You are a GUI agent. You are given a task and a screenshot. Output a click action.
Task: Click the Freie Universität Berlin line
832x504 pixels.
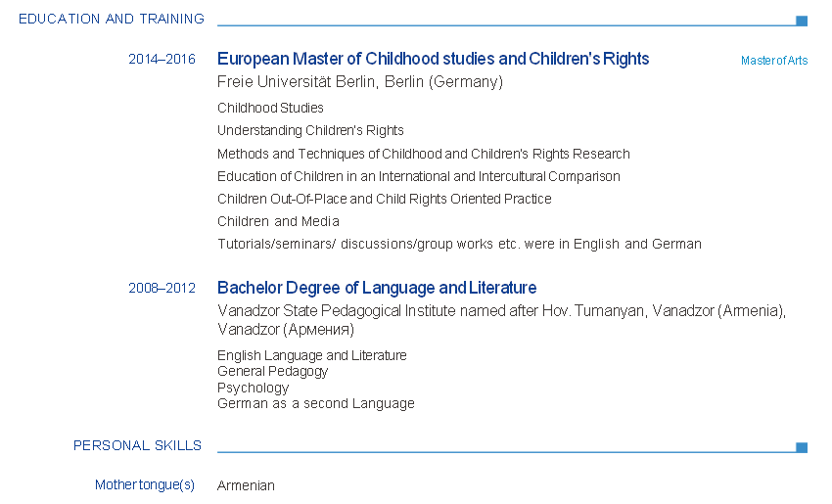(359, 82)
